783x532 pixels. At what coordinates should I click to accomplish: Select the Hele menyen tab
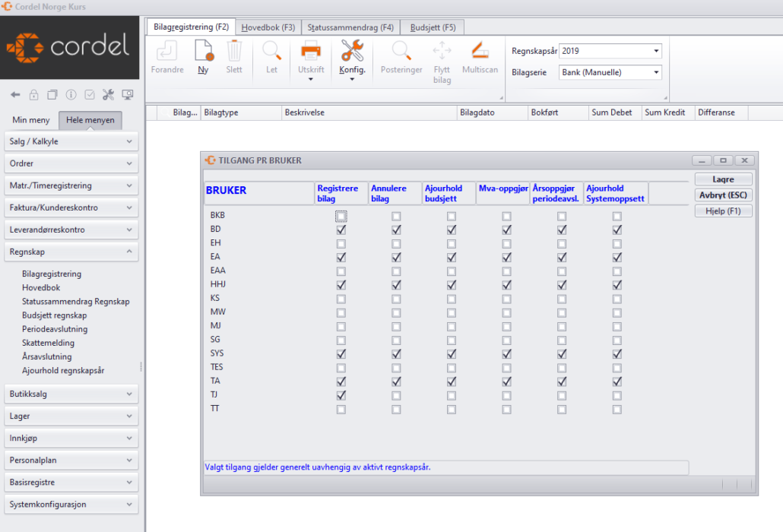90,120
